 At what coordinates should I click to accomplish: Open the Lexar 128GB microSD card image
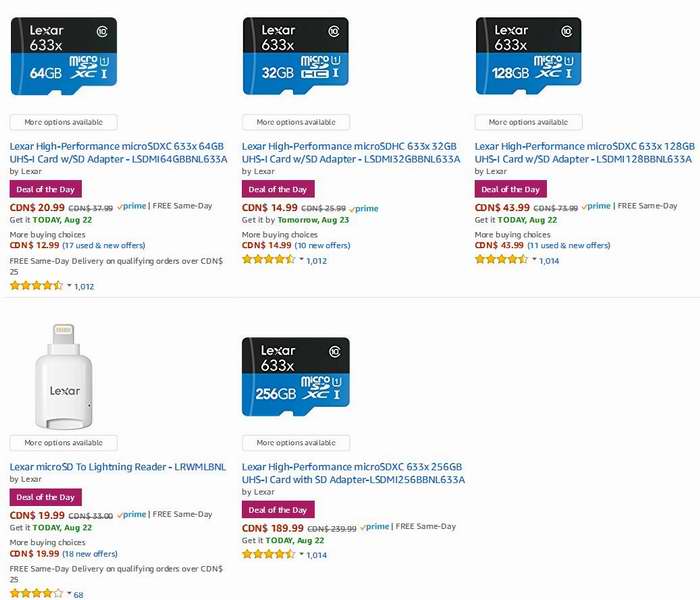pyautogui.click(x=529, y=56)
